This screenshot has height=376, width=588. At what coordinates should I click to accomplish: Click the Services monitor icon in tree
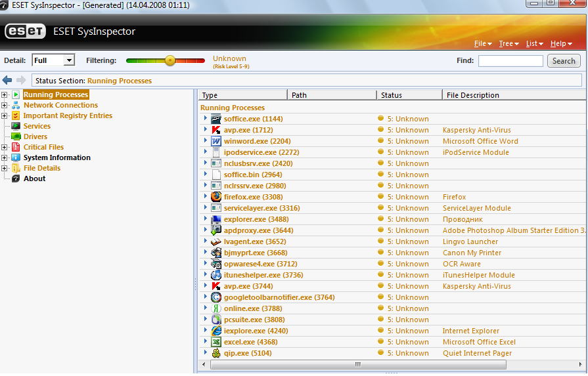[16, 126]
